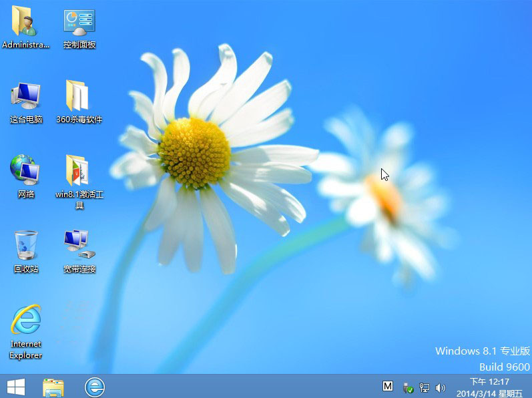Click the M input method indicator
Screen dimensions: 532x398
click(x=388, y=386)
